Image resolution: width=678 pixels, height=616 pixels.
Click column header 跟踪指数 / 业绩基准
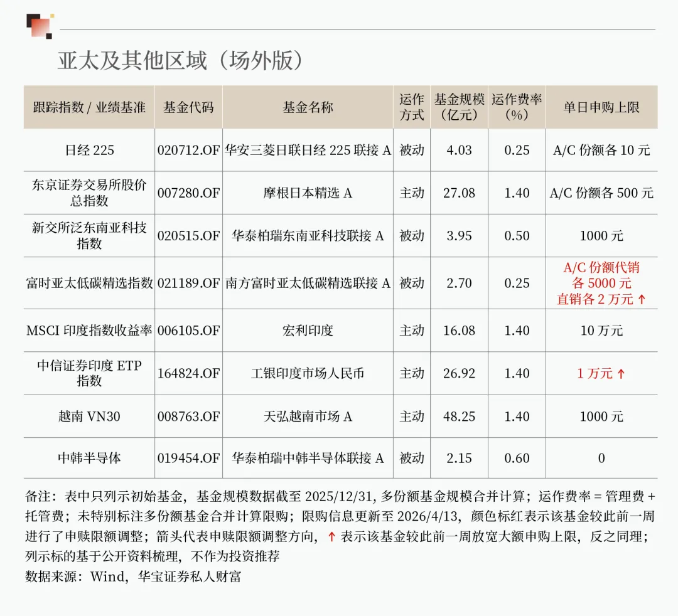[89, 107]
